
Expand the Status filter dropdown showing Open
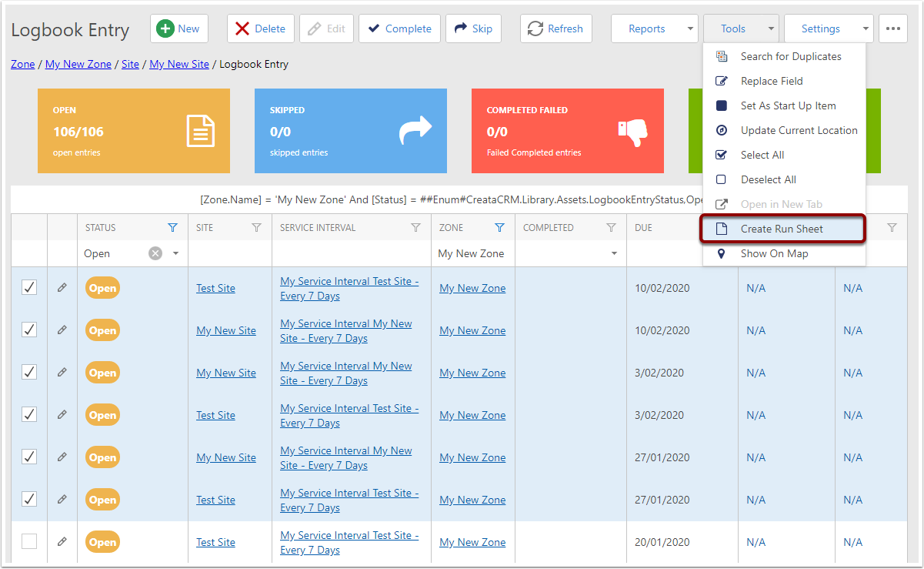pyautogui.click(x=175, y=253)
